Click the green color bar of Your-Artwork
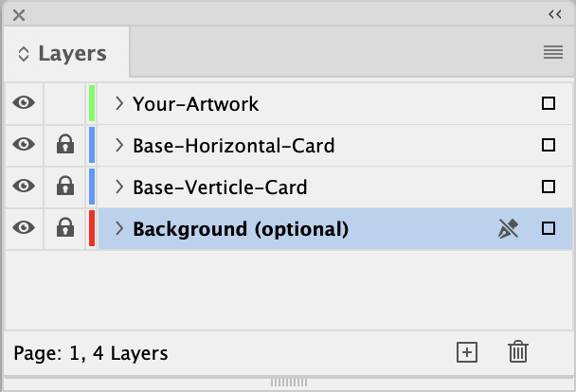Screen dimensions: 576x392 [92, 103]
